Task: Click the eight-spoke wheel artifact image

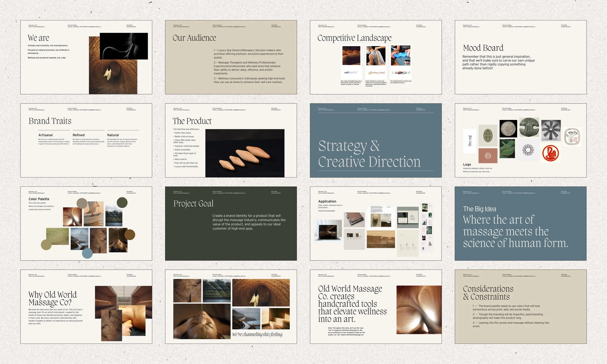Action: pyautogui.click(x=551, y=130)
